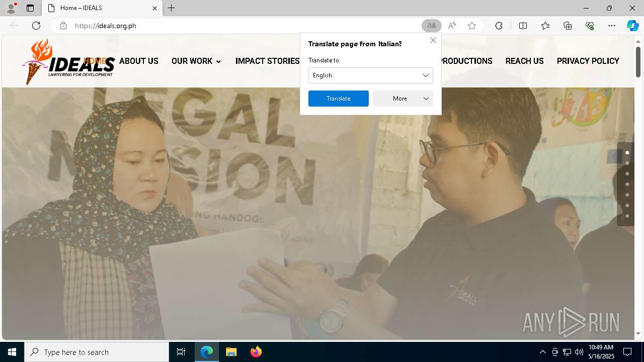Open Firefox from the taskbar
Screen dimensions: 644x362
[256, 352]
